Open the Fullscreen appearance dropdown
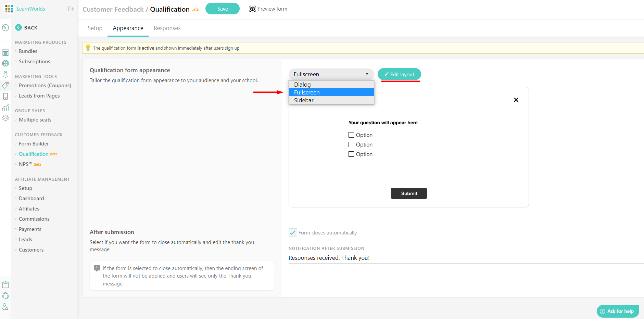The width and height of the screenshot is (644, 319). point(331,74)
